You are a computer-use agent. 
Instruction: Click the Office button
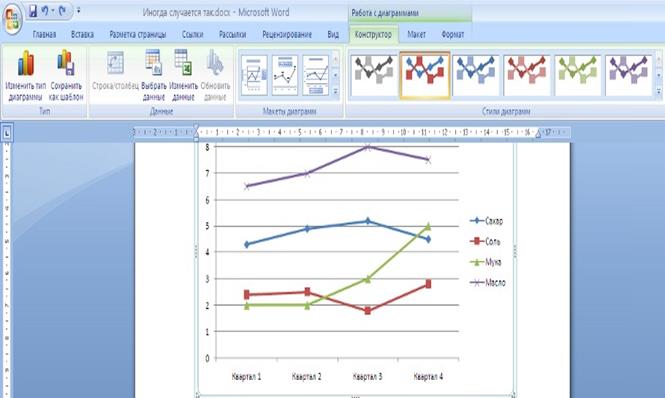point(12,19)
